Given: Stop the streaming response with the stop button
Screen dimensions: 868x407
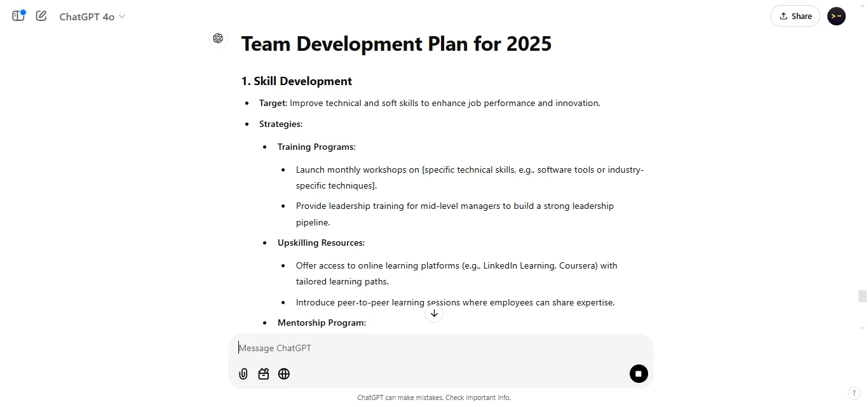Looking at the screenshot, I should coord(639,374).
